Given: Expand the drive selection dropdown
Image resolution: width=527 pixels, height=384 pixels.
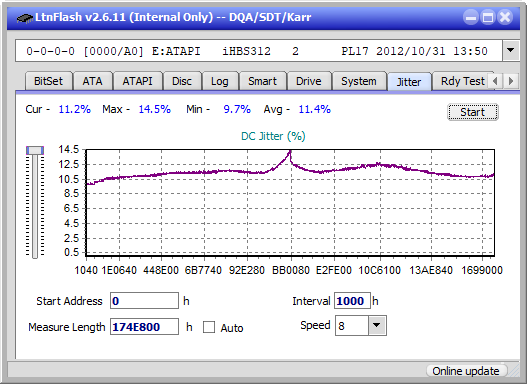Looking at the screenshot, I should click(x=511, y=51).
